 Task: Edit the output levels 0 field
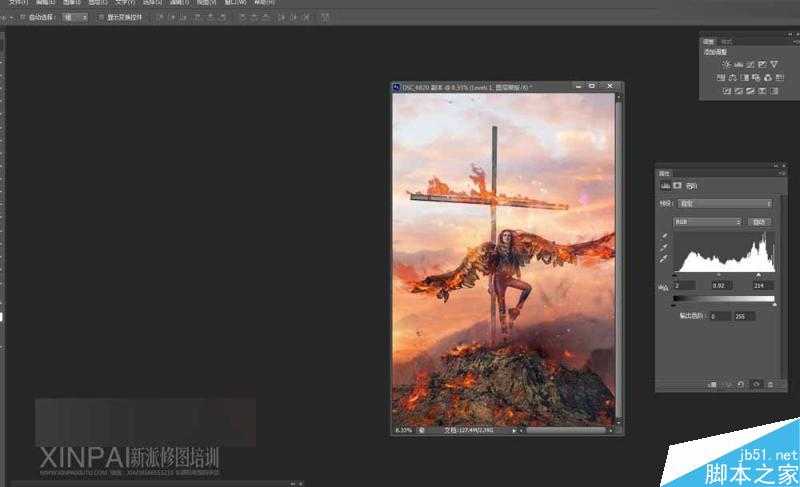pos(720,317)
